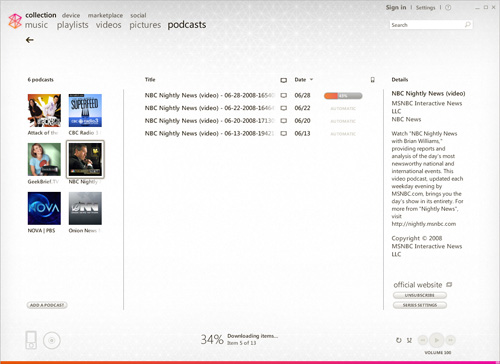Skip to next track
Screen dimensions: 500x364
tap(450, 340)
